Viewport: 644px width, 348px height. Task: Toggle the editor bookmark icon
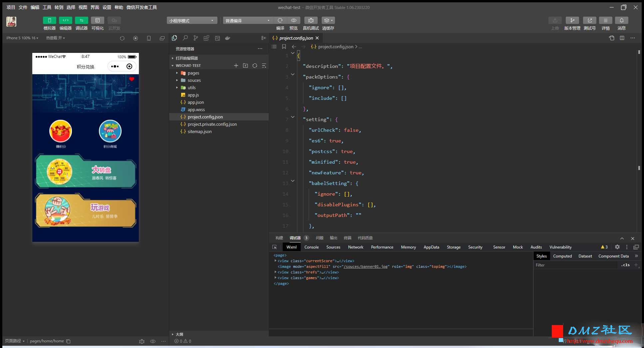(x=284, y=47)
